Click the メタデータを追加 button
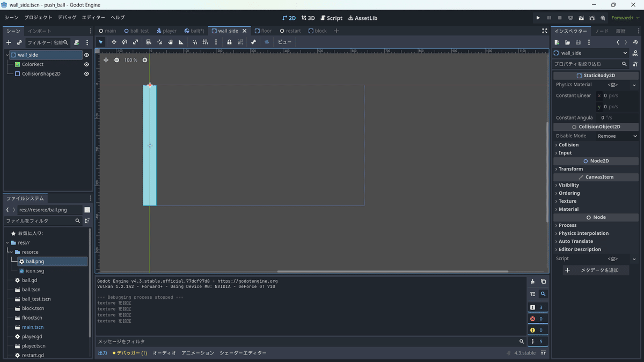 click(596, 270)
